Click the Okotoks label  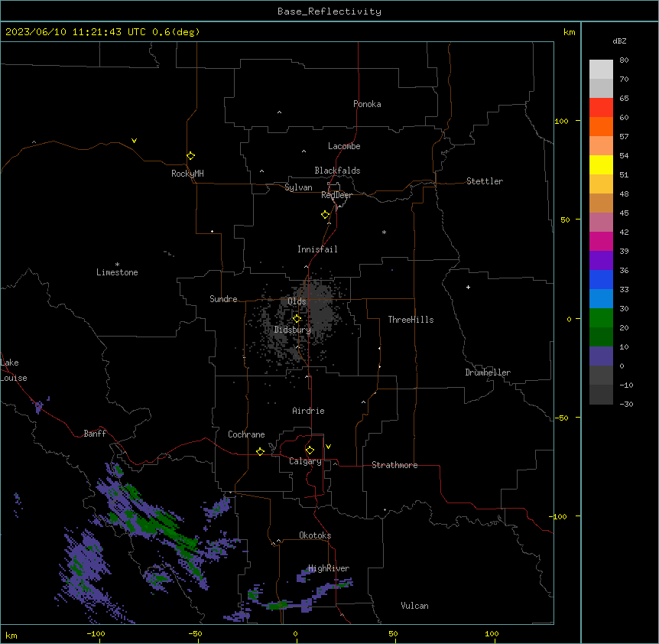(315, 535)
